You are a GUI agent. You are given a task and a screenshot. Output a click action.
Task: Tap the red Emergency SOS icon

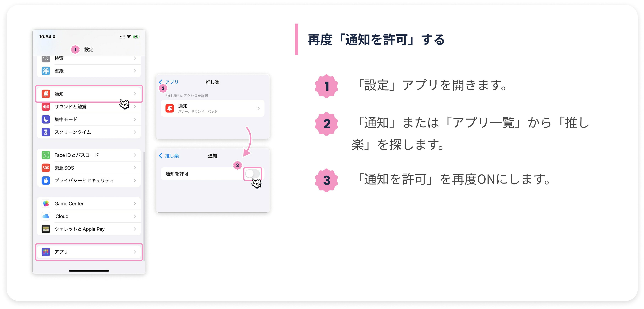point(46,168)
